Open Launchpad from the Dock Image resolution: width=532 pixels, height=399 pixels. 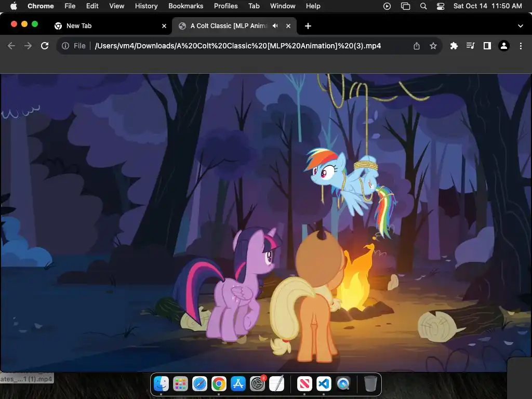pos(180,384)
